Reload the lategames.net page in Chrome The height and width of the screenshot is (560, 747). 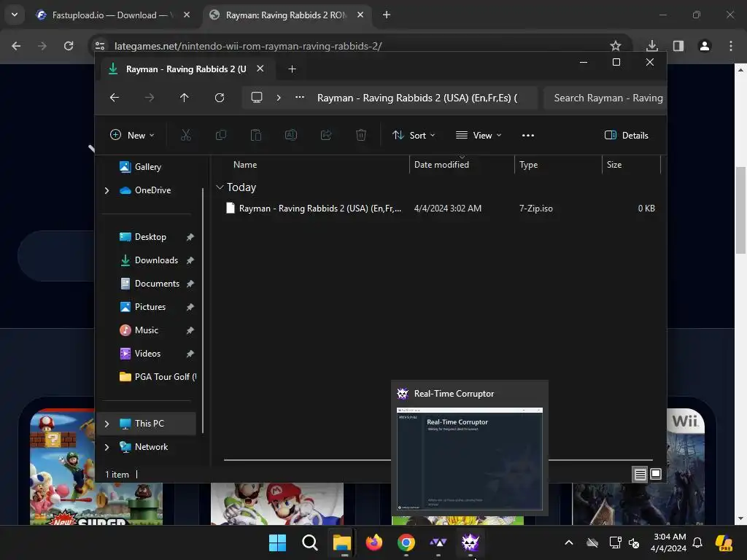coord(69,46)
